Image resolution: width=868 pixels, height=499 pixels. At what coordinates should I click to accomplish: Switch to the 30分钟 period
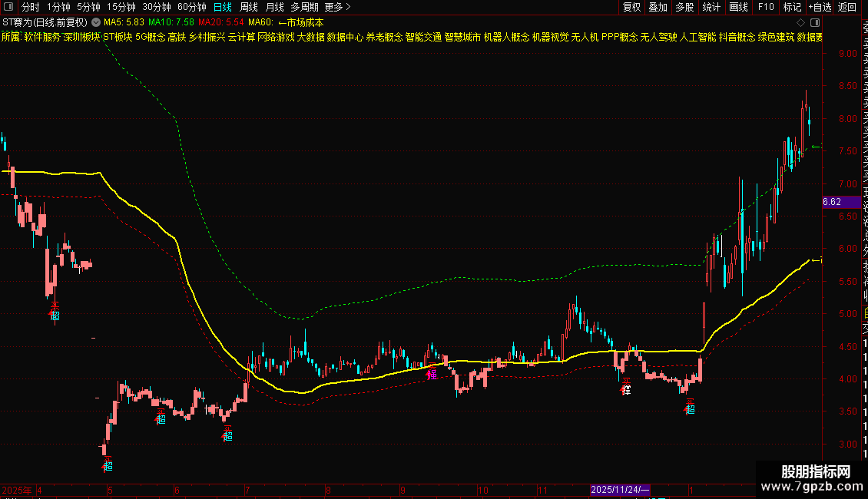pos(157,7)
